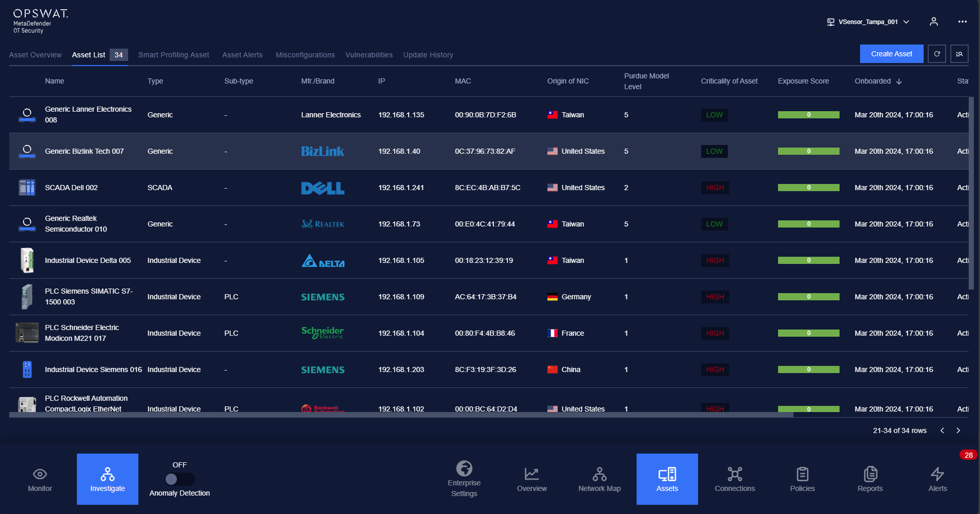Sort by Onboarded column arrow

point(899,81)
